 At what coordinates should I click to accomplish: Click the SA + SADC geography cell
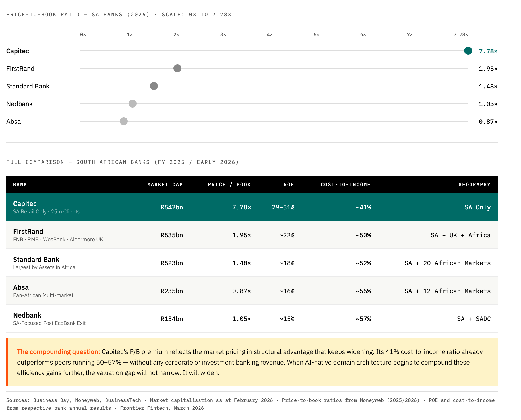click(x=474, y=319)
